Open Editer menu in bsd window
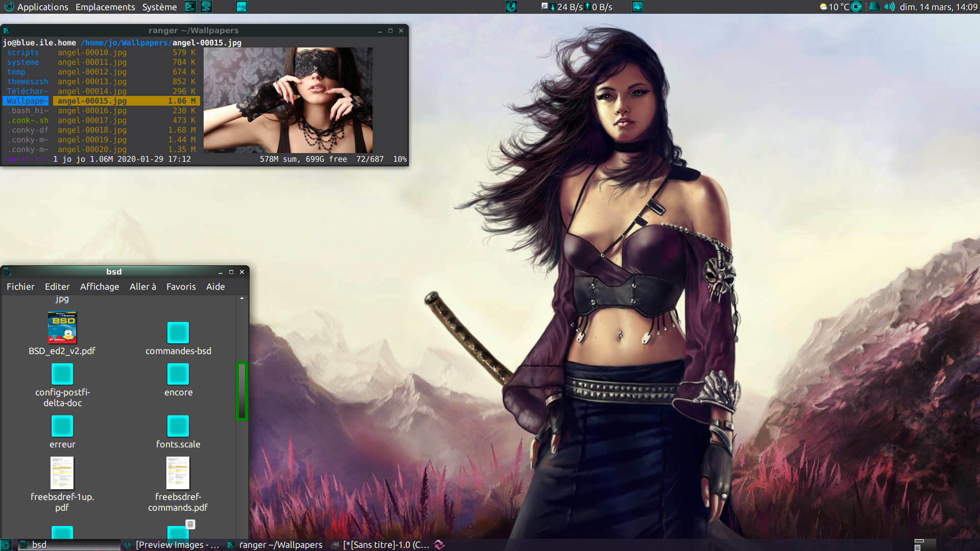Screen dimensions: 980x551 (x=57, y=287)
